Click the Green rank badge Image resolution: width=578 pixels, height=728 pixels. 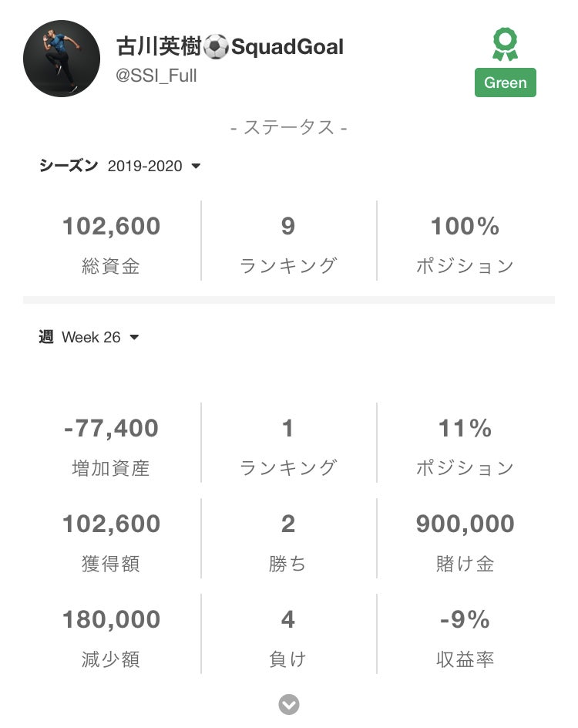pyautogui.click(x=506, y=83)
